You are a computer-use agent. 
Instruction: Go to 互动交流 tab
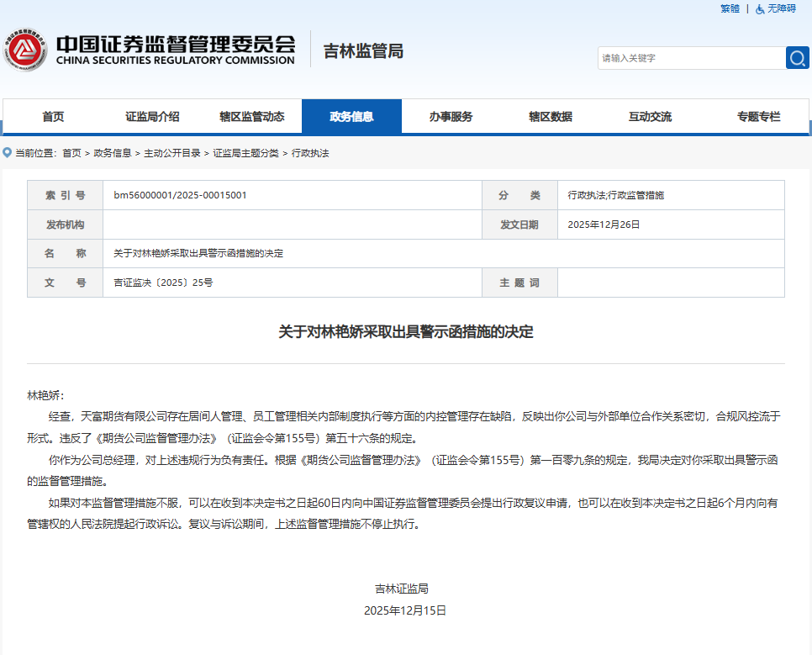coord(650,117)
